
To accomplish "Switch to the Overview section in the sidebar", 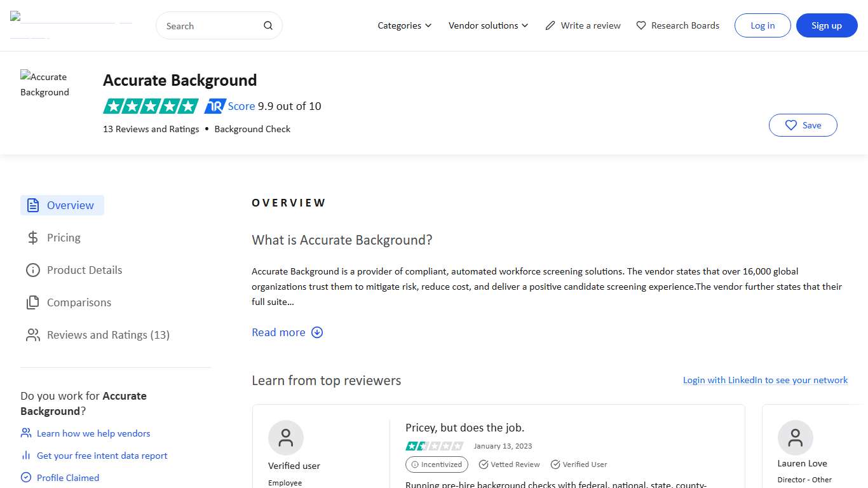I will pyautogui.click(x=70, y=205).
